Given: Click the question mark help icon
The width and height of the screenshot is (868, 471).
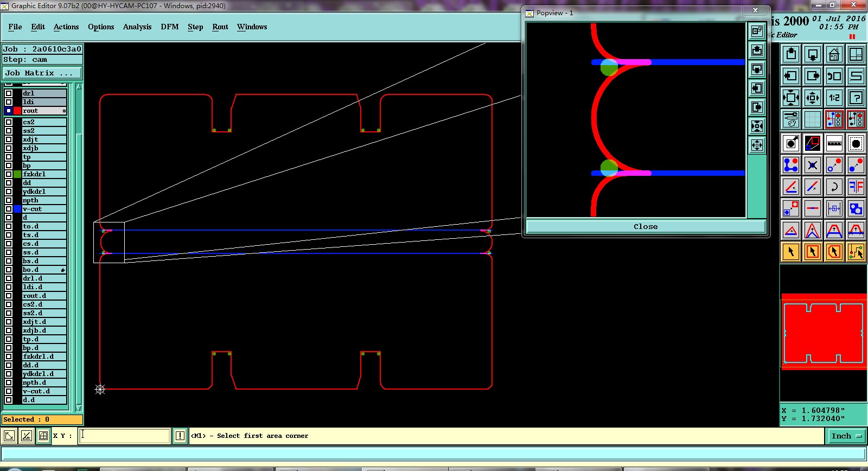Looking at the screenshot, I should tap(856, 98).
